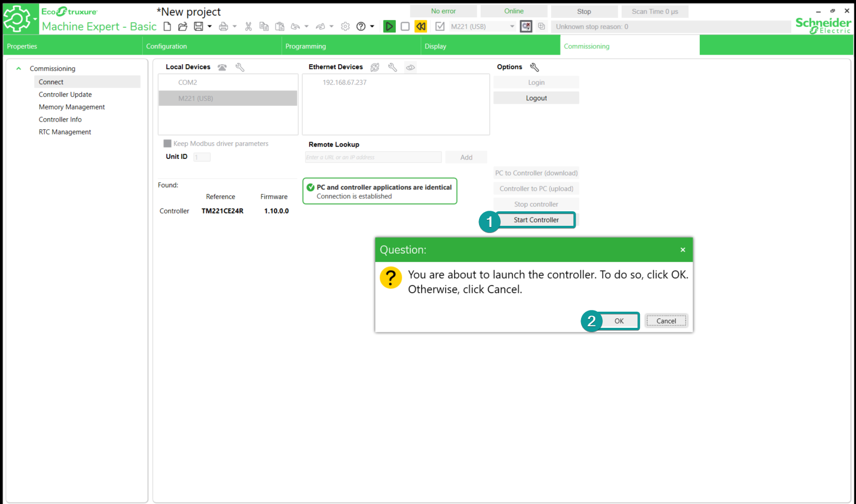Open the Configuration tab
Screen dimensions: 856x504
[166, 46]
